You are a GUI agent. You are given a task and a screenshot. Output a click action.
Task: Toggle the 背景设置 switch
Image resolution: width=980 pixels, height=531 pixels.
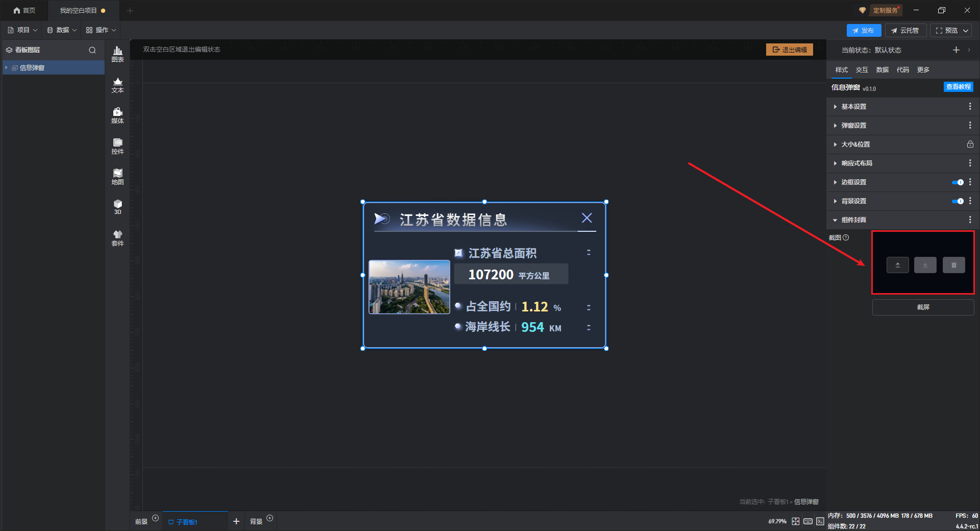point(958,201)
